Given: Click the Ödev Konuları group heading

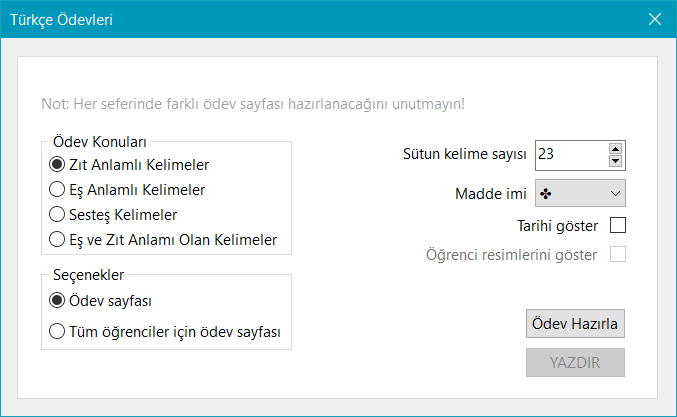Looking at the screenshot, I should point(100,142).
